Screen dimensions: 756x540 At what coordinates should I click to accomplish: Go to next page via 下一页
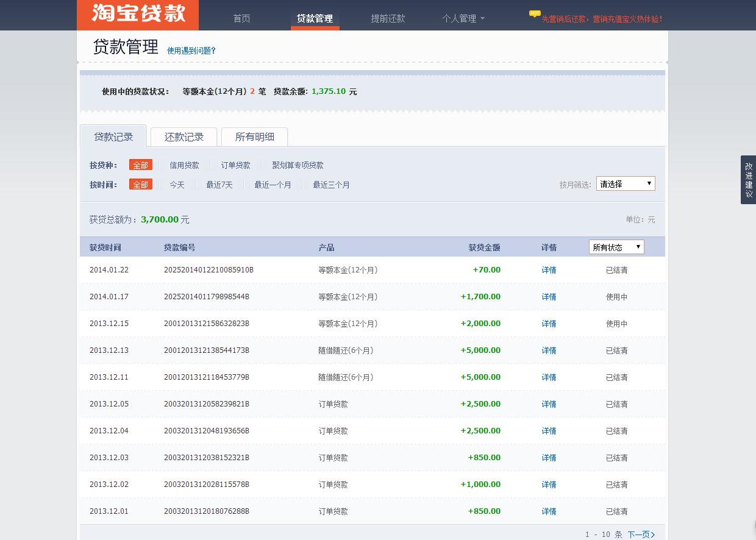[641, 535]
